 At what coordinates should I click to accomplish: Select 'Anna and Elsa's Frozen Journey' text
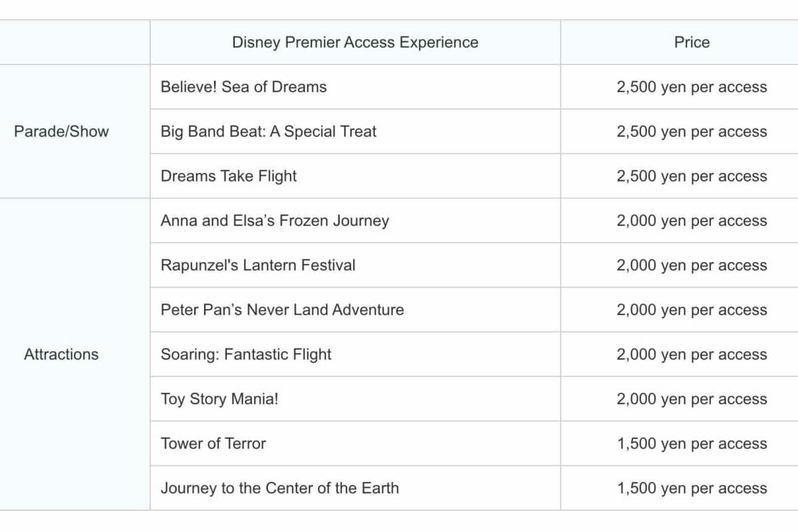(x=275, y=221)
